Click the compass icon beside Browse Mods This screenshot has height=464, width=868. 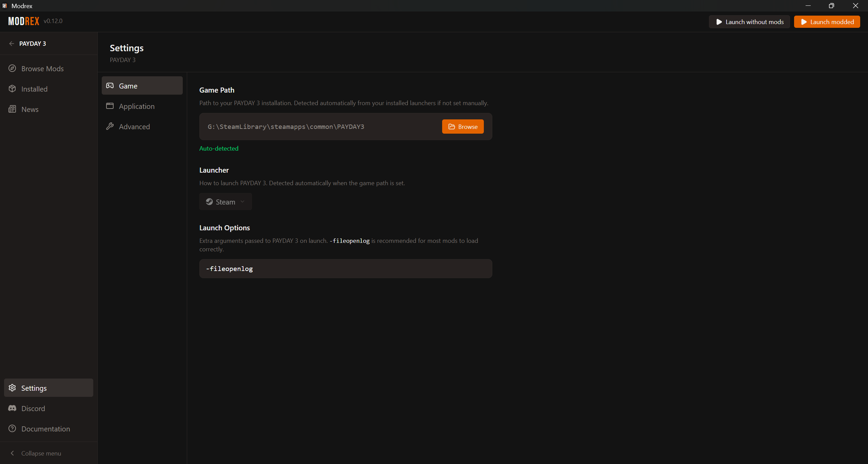pyautogui.click(x=12, y=69)
